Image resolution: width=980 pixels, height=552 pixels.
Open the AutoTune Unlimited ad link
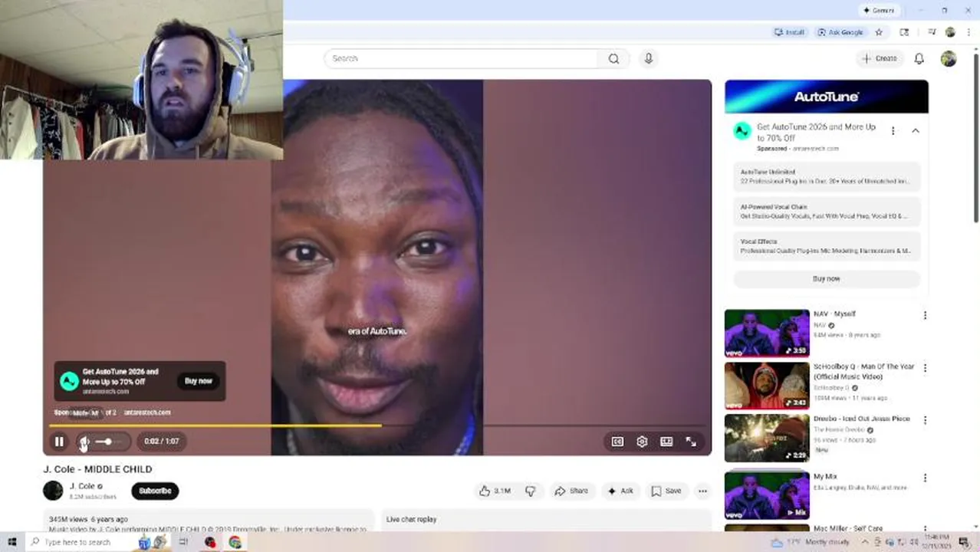[x=826, y=177]
